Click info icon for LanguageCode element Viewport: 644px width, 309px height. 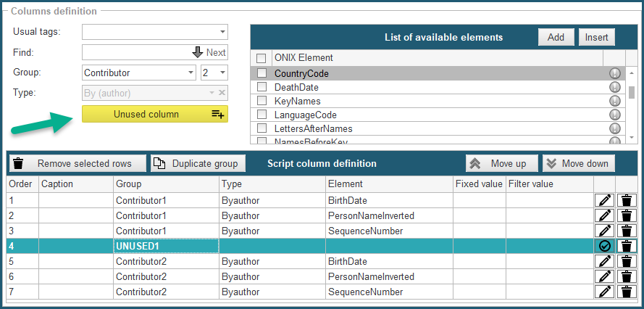tap(614, 115)
